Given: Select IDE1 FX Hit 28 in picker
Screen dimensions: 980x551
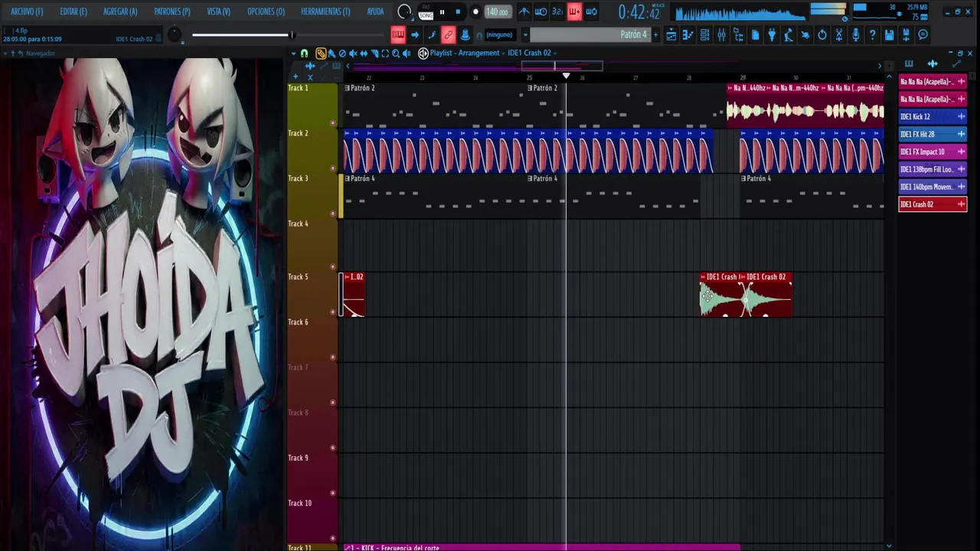Looking at the screenshot, I should [x=933, y=134].
